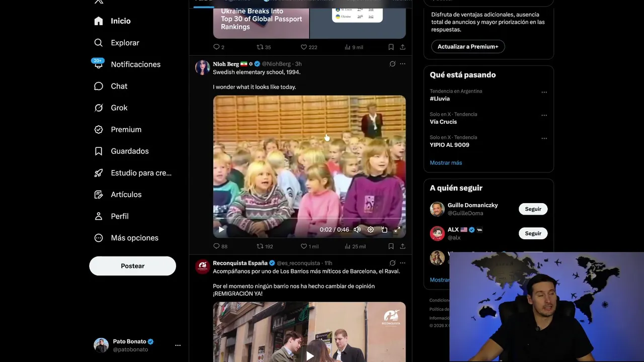Follow ALX account
Image resolution: width=644 pixels, height=362 pixels.
tap(533, 233)
